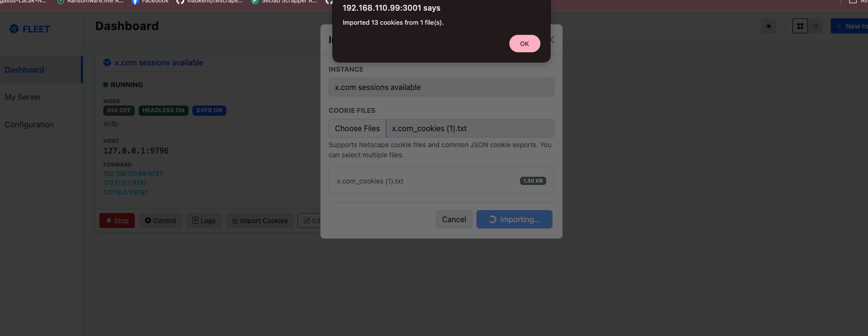Open forward link 192.168.110.99:9797
Screen dimensions: 868x336
point(133,173)
